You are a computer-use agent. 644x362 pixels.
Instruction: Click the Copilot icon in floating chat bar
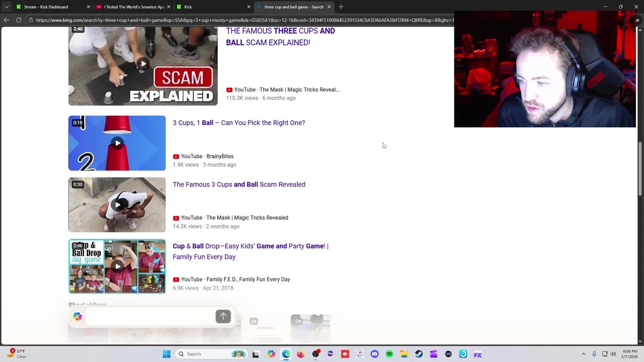pyautogui.click(x=77, y=316)
